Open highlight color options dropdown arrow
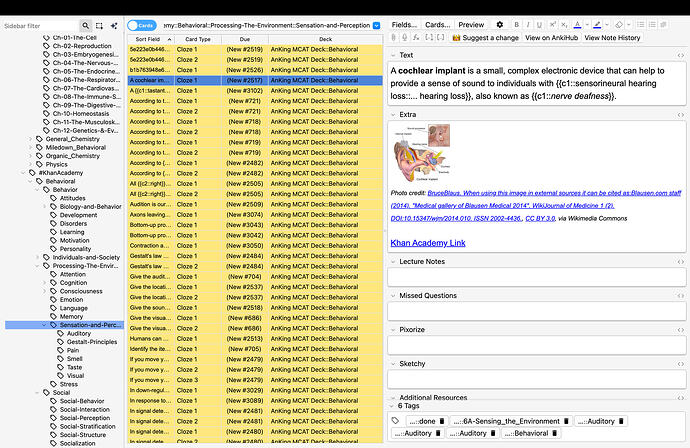This screenshot has width=690, height=448. pos(607,25)
